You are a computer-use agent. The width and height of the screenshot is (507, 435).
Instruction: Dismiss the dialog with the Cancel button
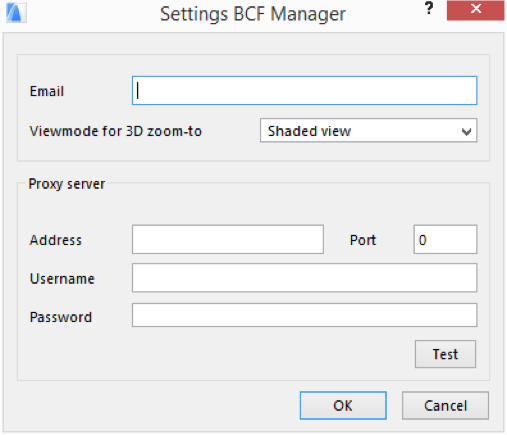[x=445, y=405]
